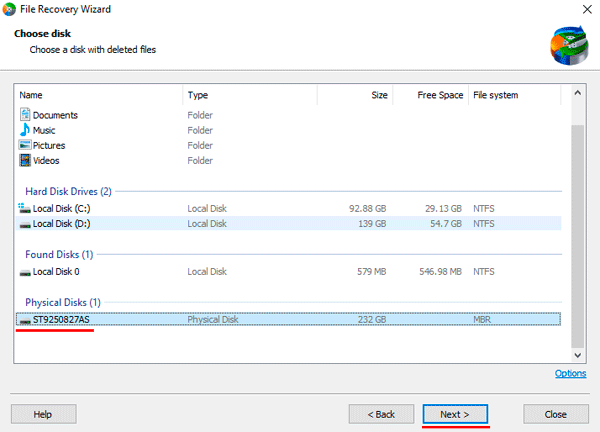The image size is (600, 432).
Task: Sort by File system column header
Action: [514, 95]
